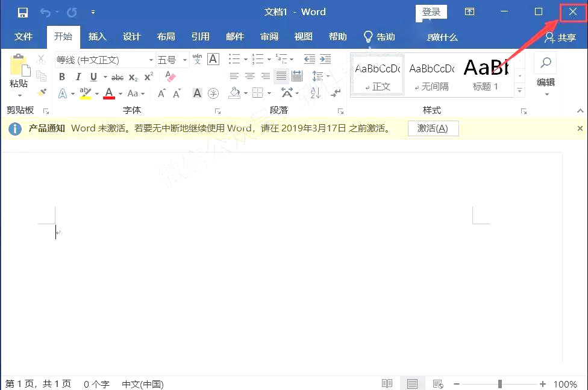Select the 正文 style
The image size is (588, 390).
[x=378, y=76]
